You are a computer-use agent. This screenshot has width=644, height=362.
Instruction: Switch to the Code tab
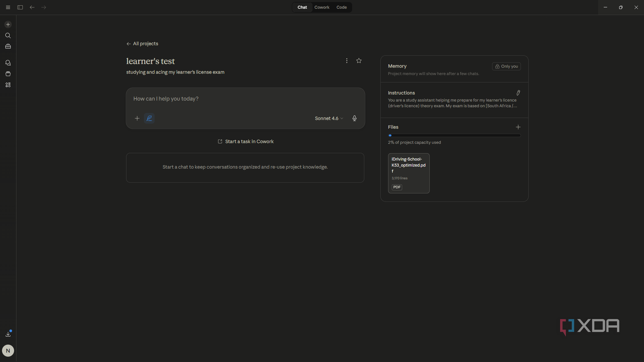(342, 7)
